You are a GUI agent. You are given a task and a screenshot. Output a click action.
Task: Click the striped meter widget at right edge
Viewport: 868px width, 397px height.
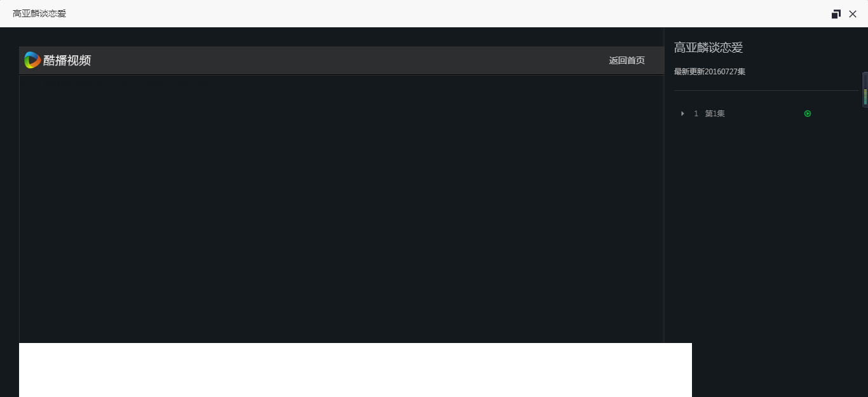tap(865, 90)
